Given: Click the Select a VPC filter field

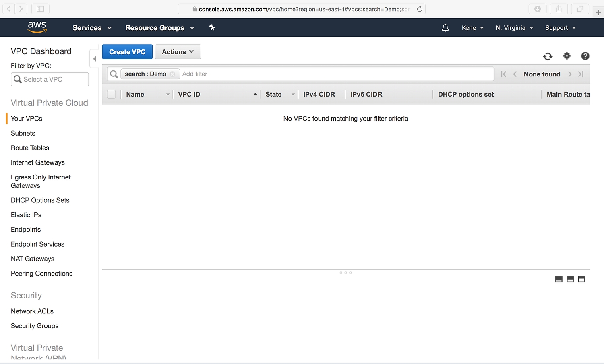Looking at the screenshot, I should pyautogui.click(x=50, y=79).
